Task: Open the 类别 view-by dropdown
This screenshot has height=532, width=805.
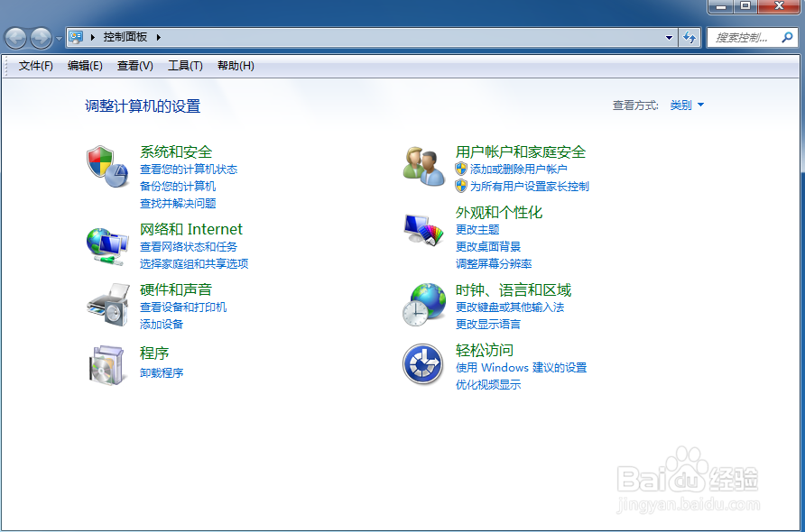Action: 687,105
